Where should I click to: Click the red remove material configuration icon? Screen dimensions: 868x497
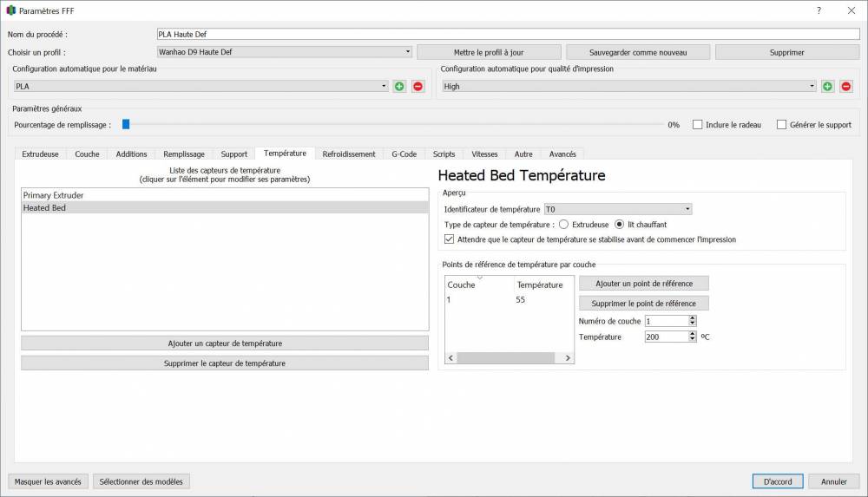(x=418, y=87)
